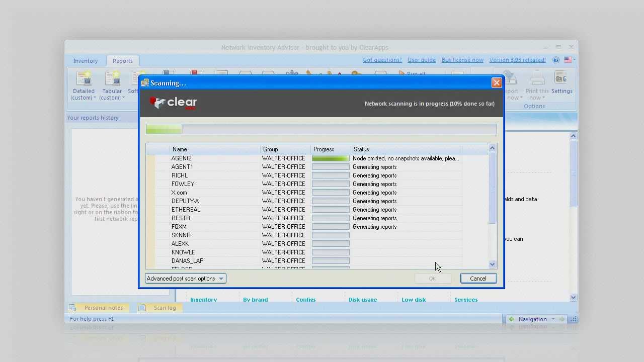
Task: Select the DEPUTY-A row name
Action: (x=185, y=201)
